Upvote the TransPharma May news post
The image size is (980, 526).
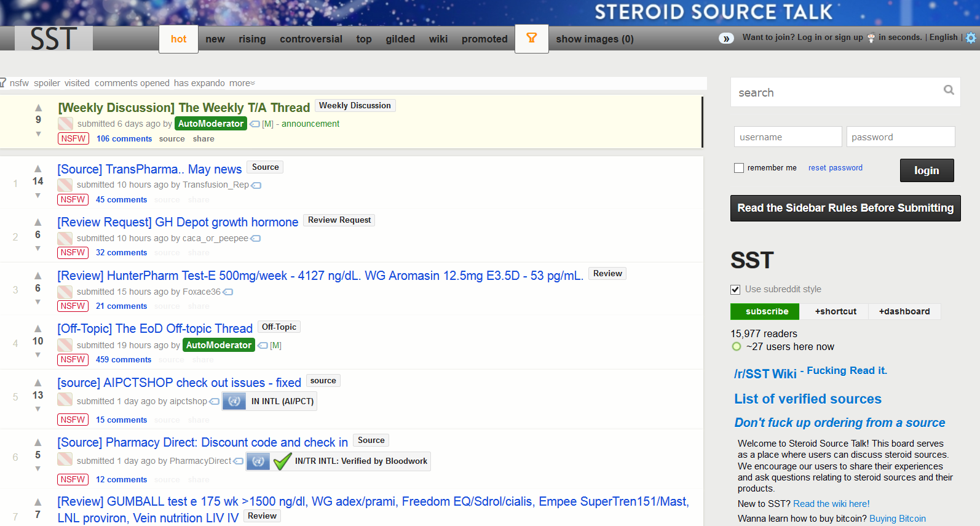38,169
